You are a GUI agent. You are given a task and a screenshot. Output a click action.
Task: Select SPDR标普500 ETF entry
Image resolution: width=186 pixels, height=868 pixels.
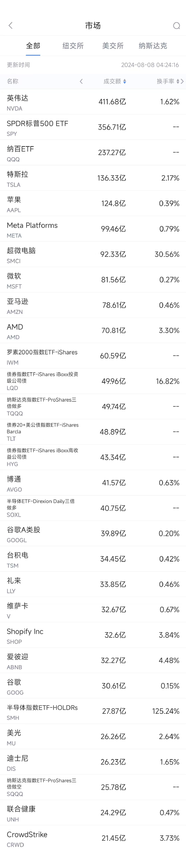93,127
